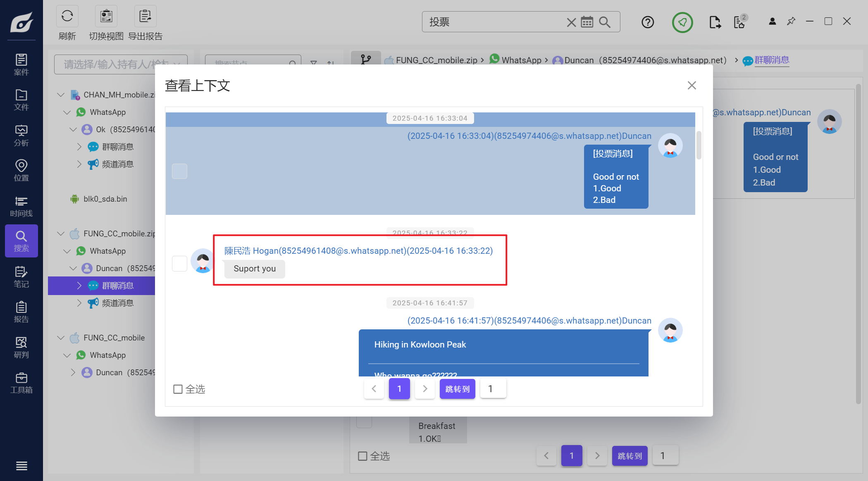Expand 频道消息 under FUNG_CC_mobile.zip Duncan
Image resolution: width=868 pixels, height=481 pixels.
tap(79, 303)
